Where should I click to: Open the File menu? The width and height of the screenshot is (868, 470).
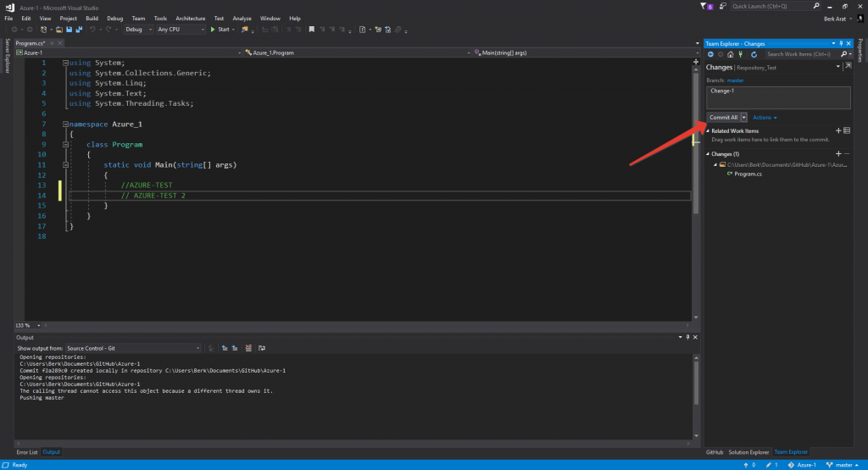(x=8, y=19)
